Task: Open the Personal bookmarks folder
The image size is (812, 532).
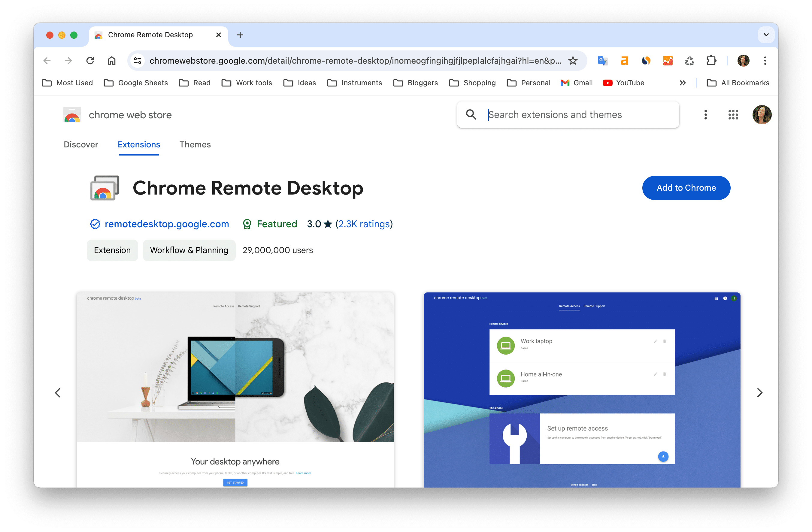Action: (x=529, y=83)
